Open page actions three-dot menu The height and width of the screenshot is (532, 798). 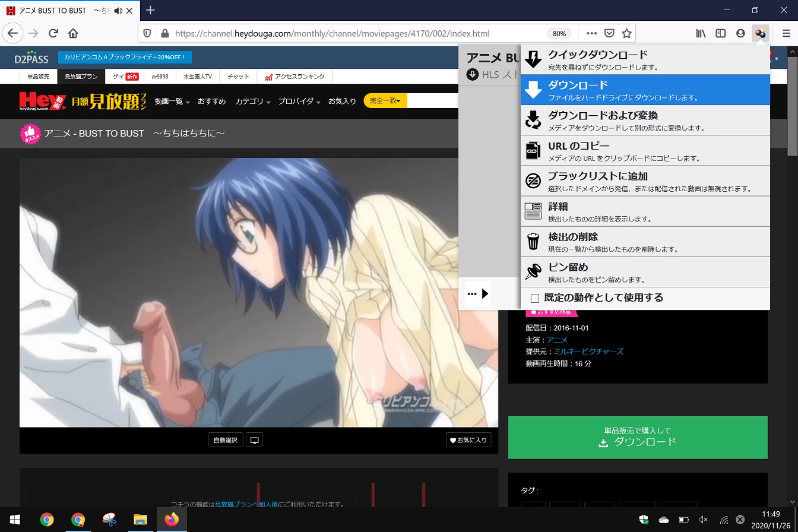(x=591, y=33)
